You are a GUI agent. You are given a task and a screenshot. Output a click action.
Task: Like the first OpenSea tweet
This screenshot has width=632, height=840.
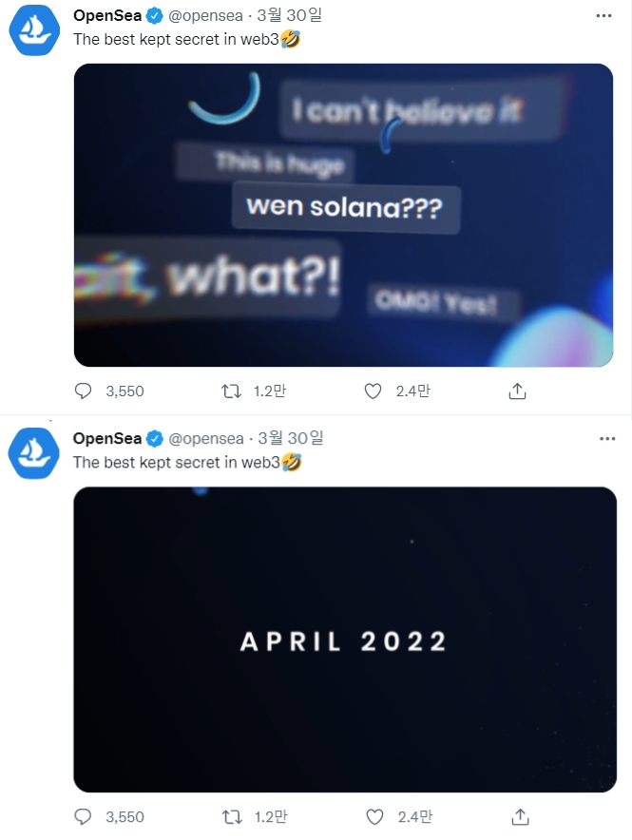[373, 391]
